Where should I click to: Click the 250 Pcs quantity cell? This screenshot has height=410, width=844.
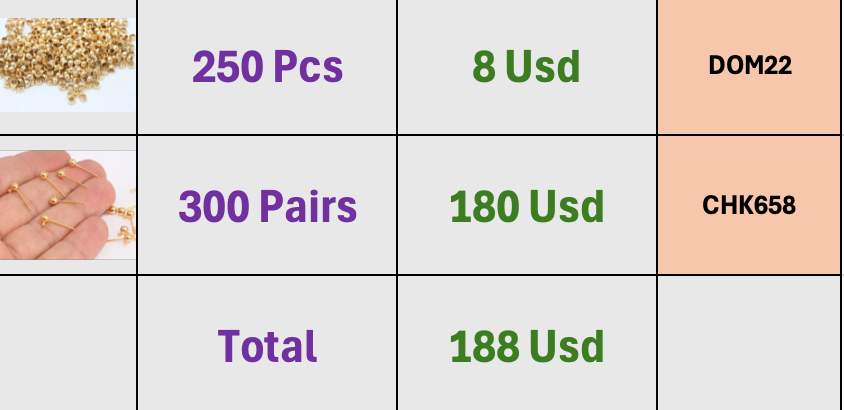pyautogui.click(x=267, y=67)
